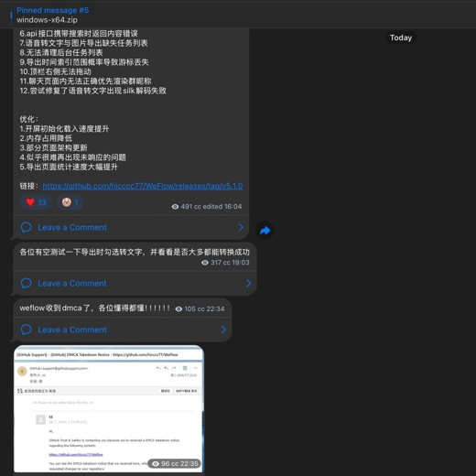Image resolution: width=476 pixels, height=476 pixels.
Task: Click comment bubble icon on 19:03 message
Action: click(26, 283)
